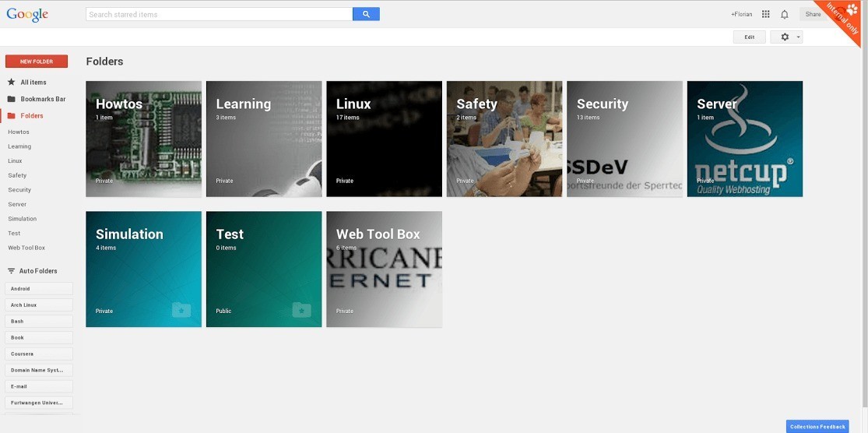868x433 pixels.
Task: Open the notifications bell
Action: 785,14
